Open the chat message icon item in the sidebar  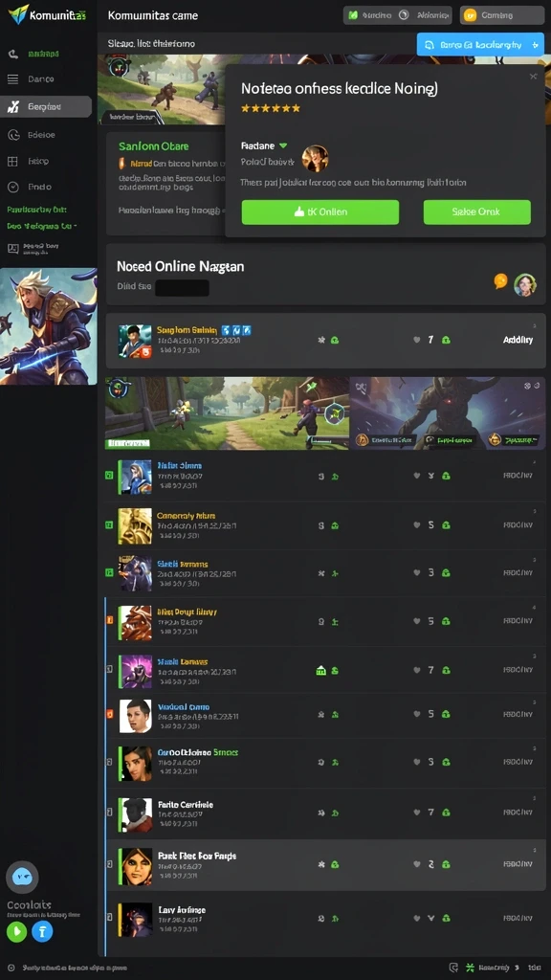pyautogui.click(x=12, y=248)
